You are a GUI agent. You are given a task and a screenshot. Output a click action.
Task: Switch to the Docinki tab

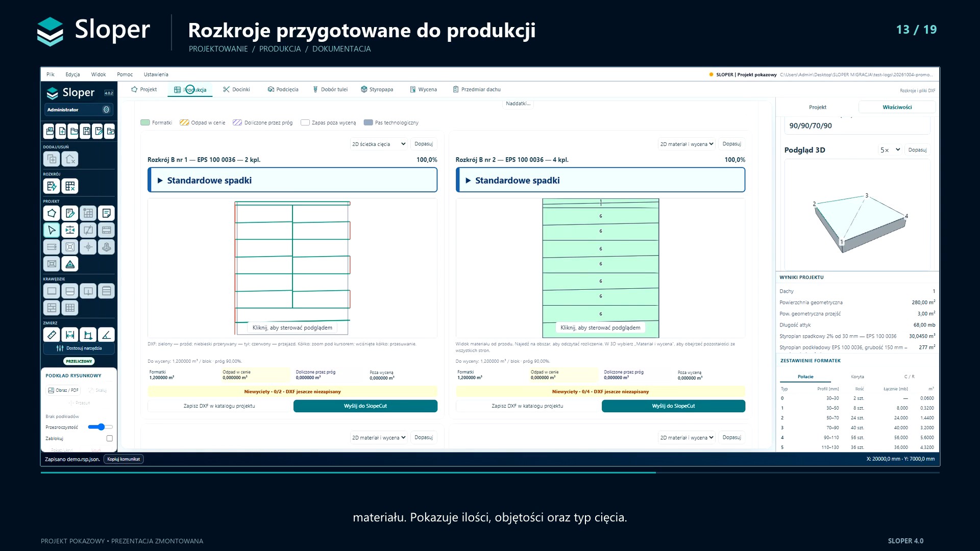click(236, 89)
